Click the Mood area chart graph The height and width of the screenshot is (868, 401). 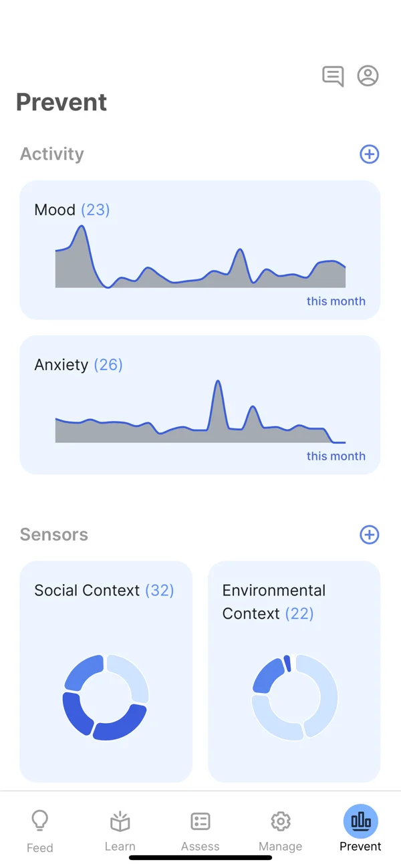point(200,267)
